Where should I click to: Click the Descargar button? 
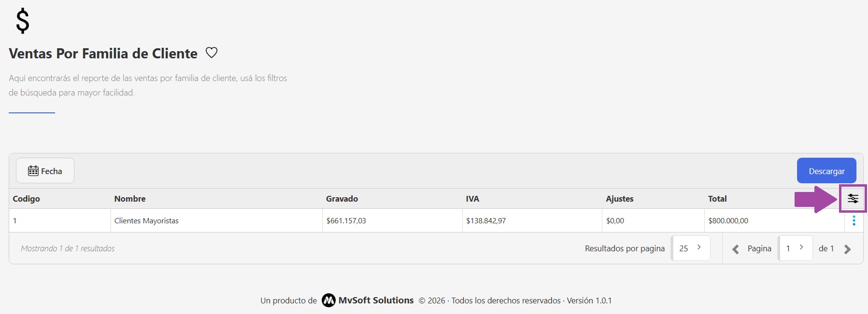tap(826, 171)
